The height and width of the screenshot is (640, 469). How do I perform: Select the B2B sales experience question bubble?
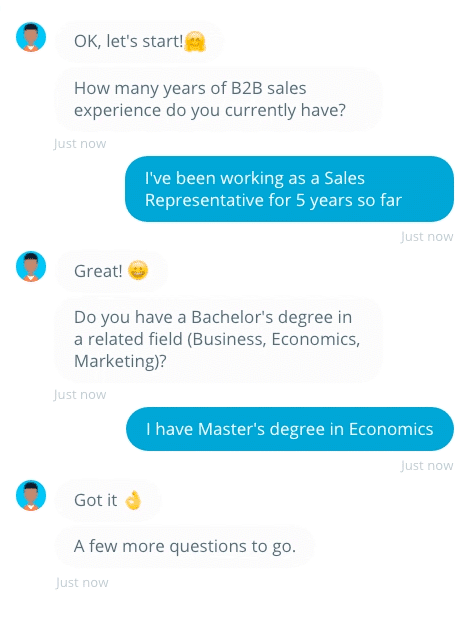pyautogui.click(x=218, y=99)
